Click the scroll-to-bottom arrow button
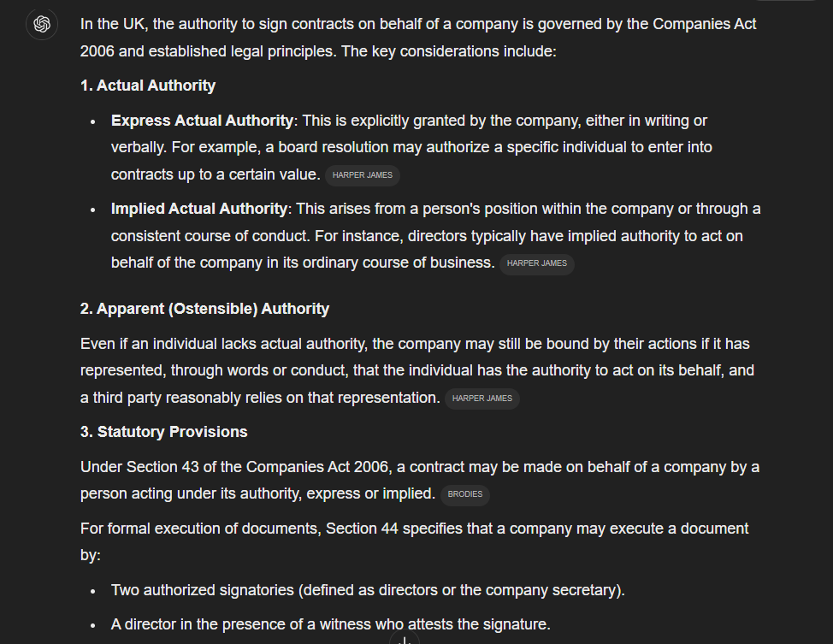This screenshot has width=833, height=644. coord(404,639)
